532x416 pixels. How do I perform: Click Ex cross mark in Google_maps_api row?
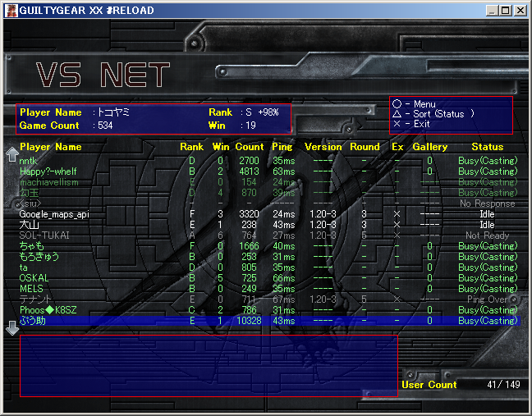[x=397, y=214]
